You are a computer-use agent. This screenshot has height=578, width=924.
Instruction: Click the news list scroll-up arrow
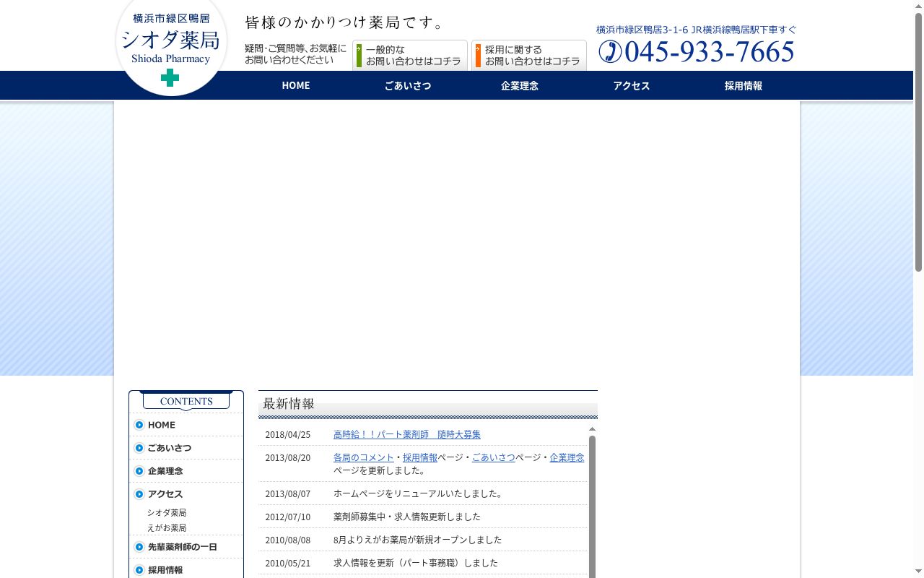click(593, 429)
